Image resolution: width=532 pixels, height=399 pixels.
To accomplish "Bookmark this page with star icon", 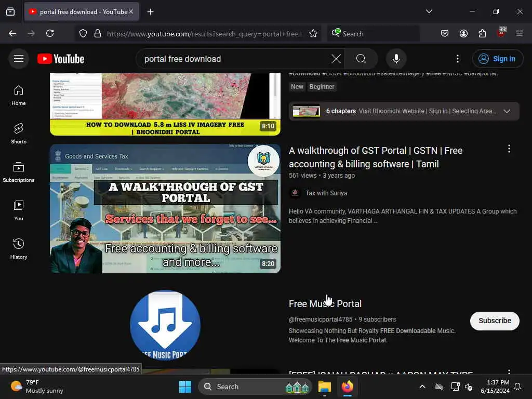I will click(x=313, y=33).
